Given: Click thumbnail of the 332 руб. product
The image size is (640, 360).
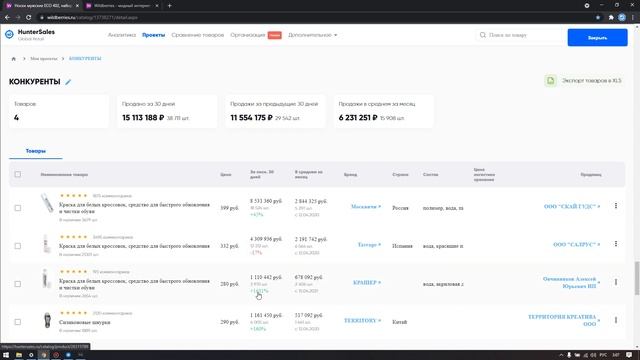Looking at the screenshot, I should pos(47,244).
